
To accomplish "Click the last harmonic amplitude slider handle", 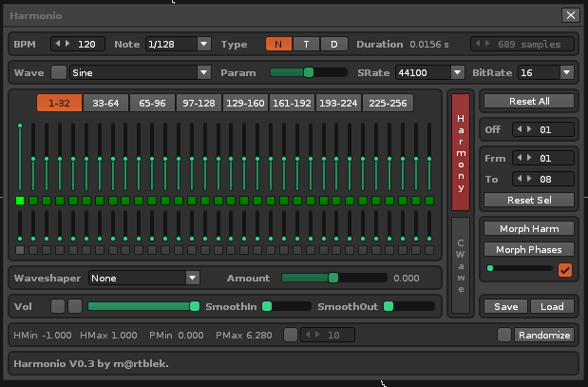I will coord(429,159).
